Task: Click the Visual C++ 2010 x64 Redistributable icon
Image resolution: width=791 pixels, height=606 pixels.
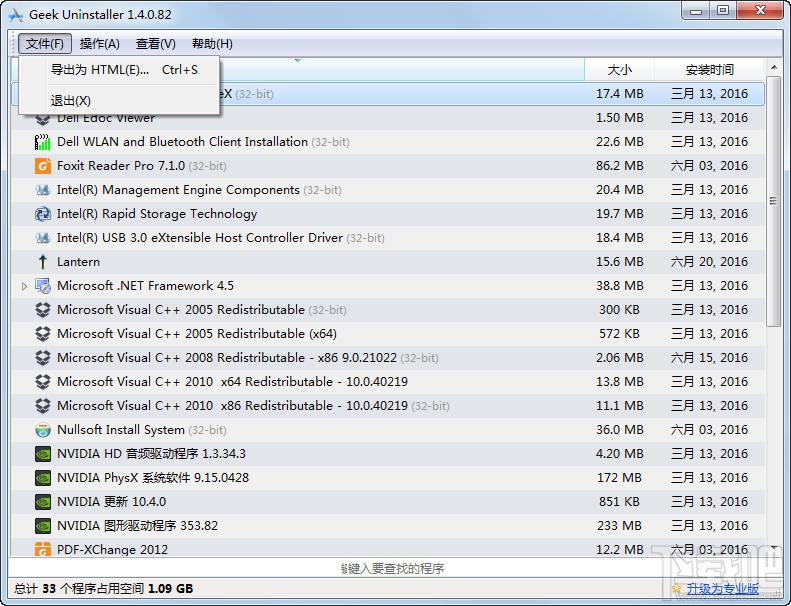Action: pyautogui.click(x=43, y=382)
